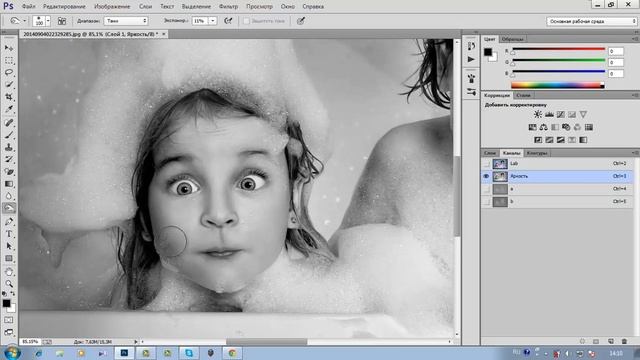
Task: Show the b channel visibility
Action: click(x=486, y=202)
